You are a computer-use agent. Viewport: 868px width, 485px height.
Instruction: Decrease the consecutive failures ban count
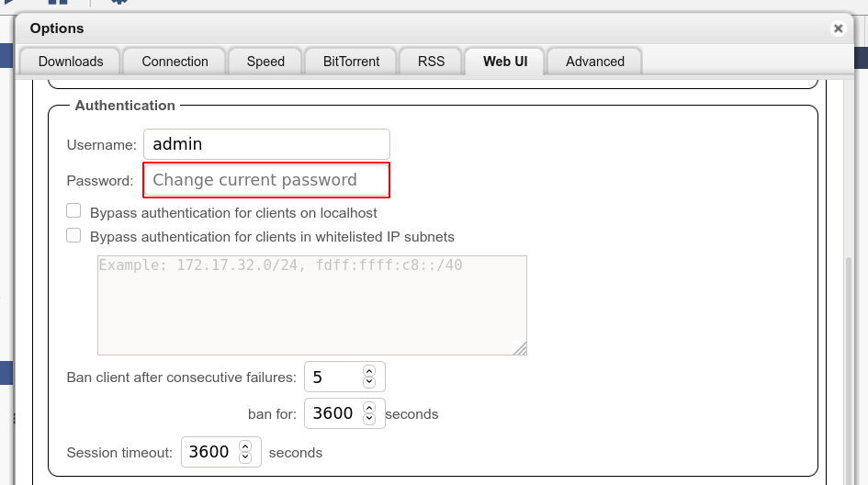click(369, 382)
